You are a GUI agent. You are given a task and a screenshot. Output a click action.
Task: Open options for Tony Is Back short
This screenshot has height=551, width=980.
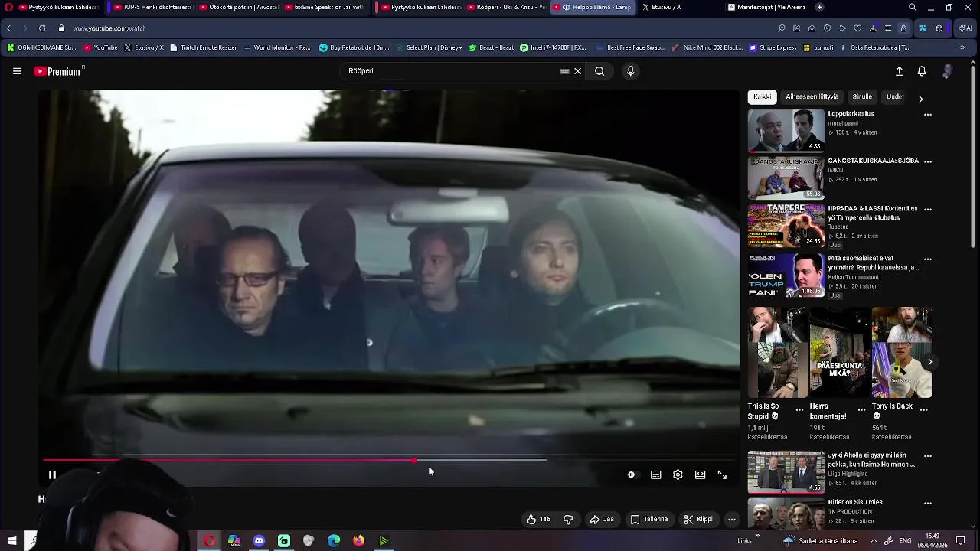pyautogui.click(x=923, y=409)
